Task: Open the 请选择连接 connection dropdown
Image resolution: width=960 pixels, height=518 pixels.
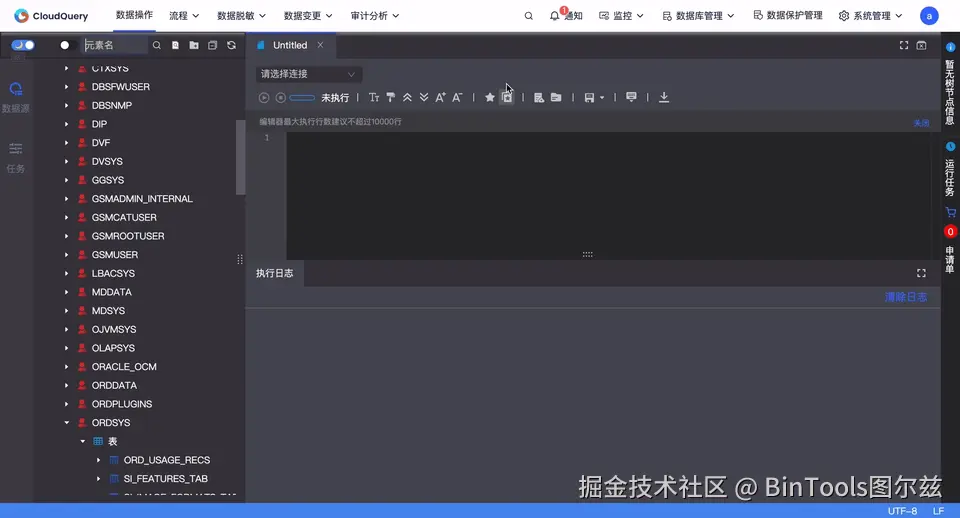Action: tap(309, 74)
